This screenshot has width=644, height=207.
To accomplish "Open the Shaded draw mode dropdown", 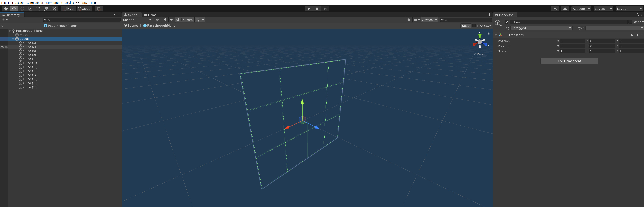I will click(x=137, y=20).
